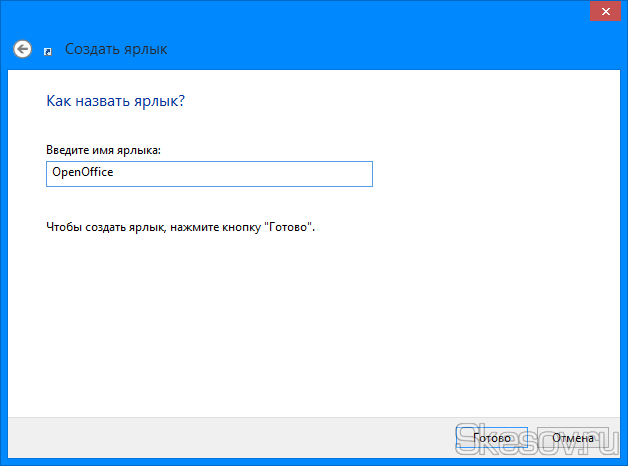Click the shortcut icon beside the title
The height and width of the screenshot is (466, 628).
click(48, 50)
